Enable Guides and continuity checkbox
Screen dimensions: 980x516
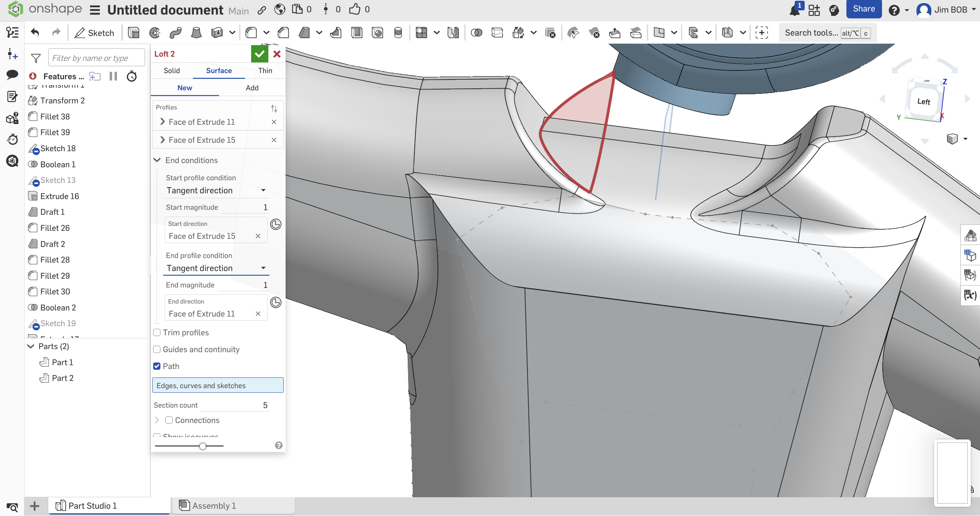pos(157,349)
